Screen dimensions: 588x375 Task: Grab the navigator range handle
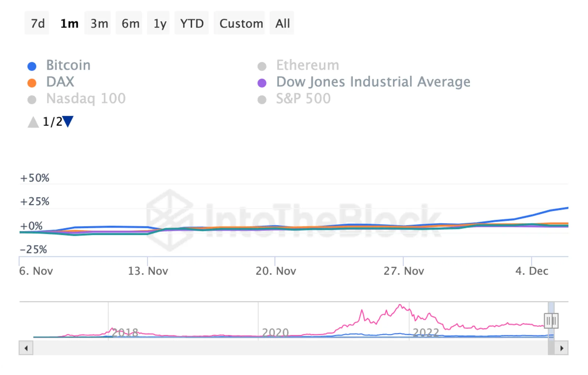pos(551,321)
